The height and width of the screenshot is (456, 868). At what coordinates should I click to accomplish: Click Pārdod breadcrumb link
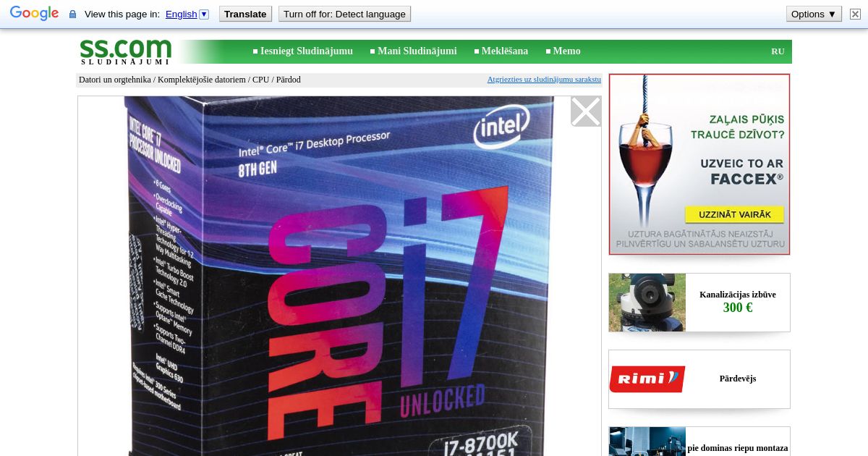click(288, 80)
